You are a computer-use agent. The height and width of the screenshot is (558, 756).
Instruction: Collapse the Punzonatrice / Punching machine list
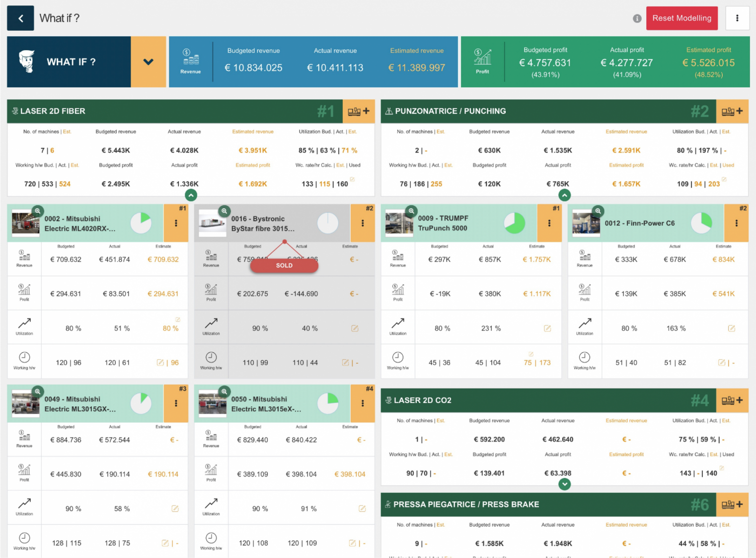point(564,195)
